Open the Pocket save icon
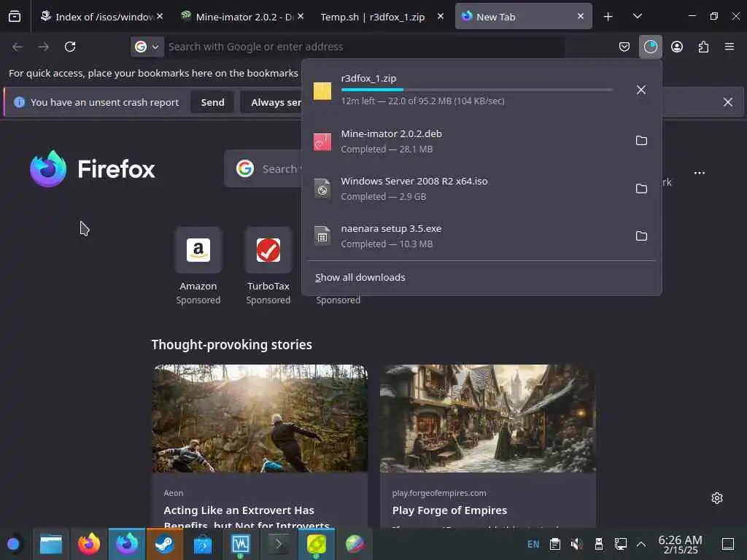 click(624, 47)
